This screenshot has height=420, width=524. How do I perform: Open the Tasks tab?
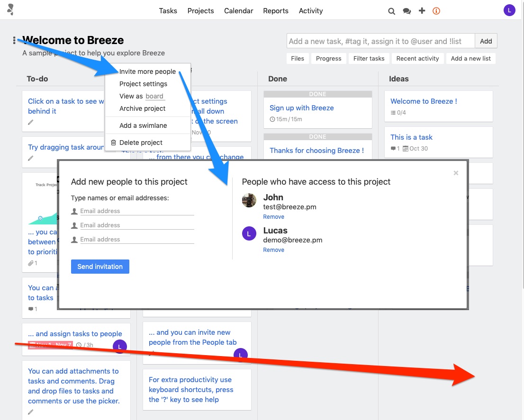pyautogui.click(x=168, y=11)
